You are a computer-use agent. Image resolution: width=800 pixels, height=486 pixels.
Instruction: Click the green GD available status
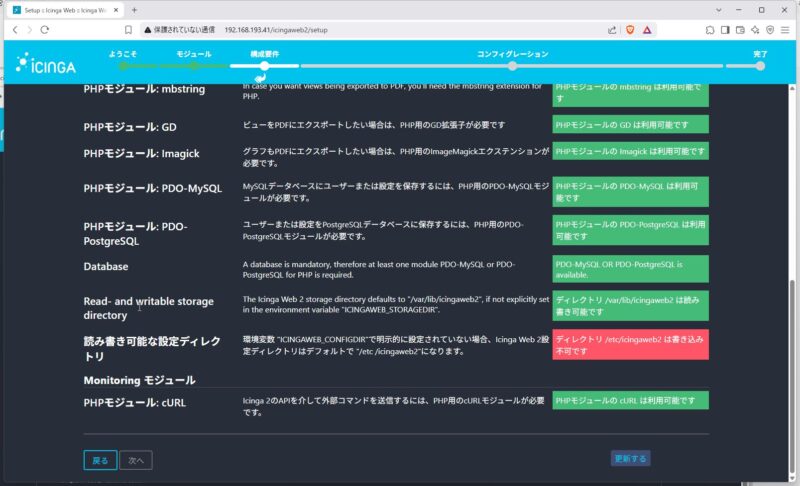coord(630,124)
